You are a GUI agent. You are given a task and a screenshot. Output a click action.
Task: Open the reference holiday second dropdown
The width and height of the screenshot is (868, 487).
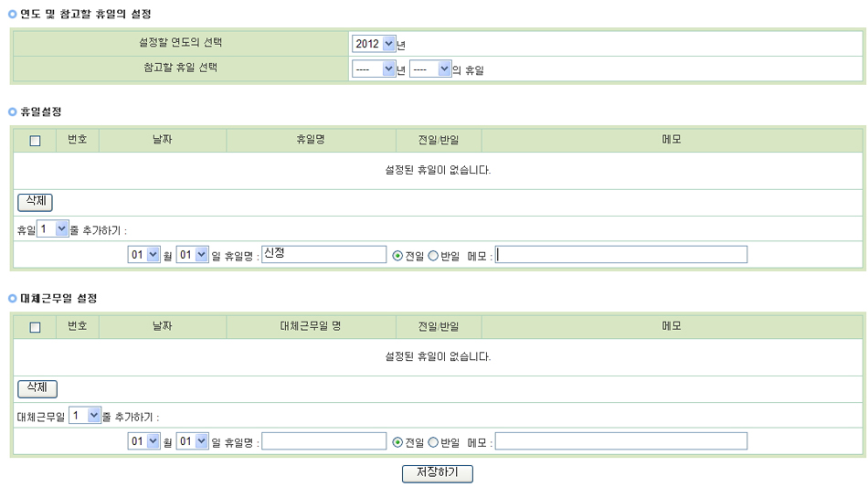click(x=430, y=69)
